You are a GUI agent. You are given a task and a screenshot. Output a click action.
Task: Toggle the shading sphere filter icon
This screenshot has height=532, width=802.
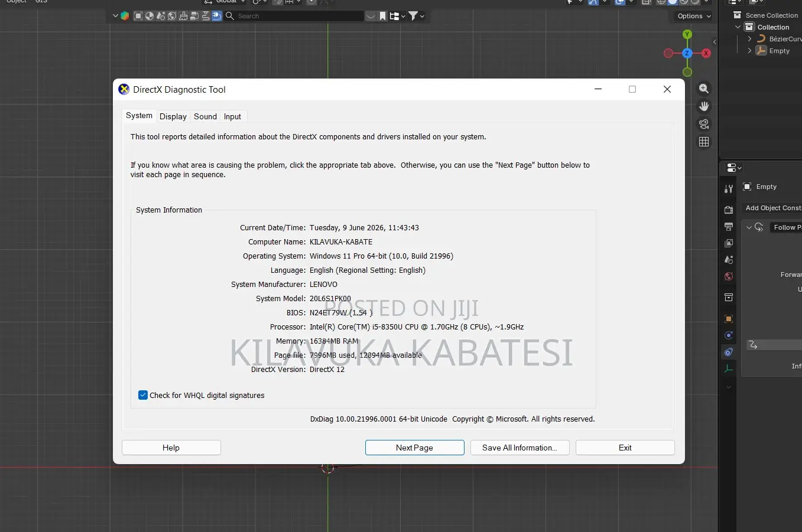(x=150, y=16)
